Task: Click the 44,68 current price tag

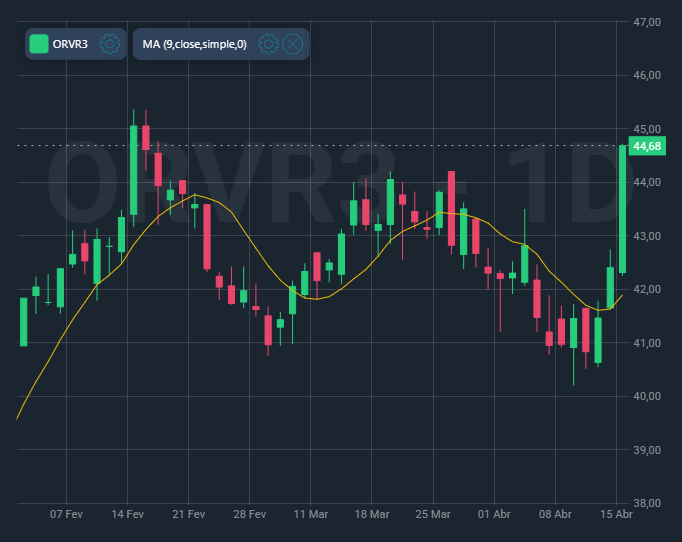Action: (647, 147)
